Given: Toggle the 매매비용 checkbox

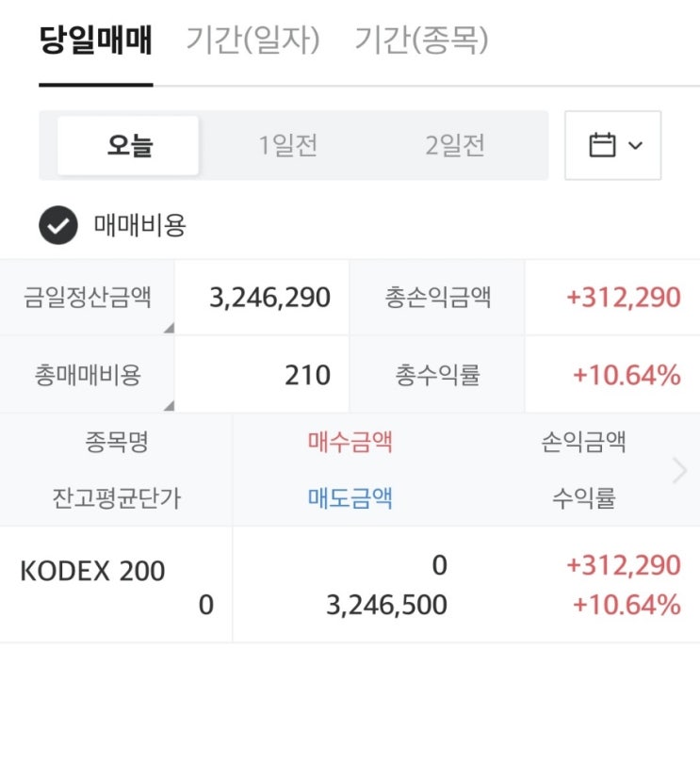Looking at the screenshot, I should coord(58,226).
